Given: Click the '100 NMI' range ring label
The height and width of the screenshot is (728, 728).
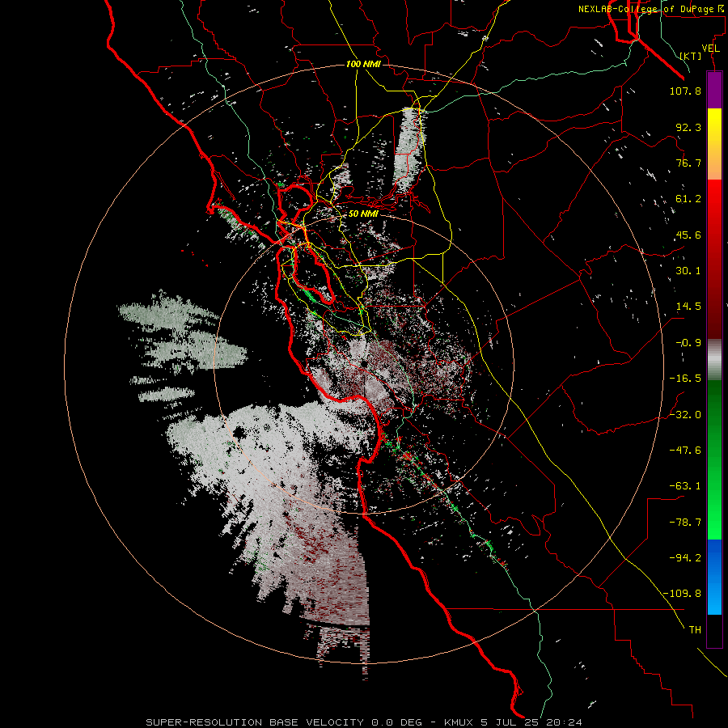Looking at the screenshot, I should tap(363, 64).
